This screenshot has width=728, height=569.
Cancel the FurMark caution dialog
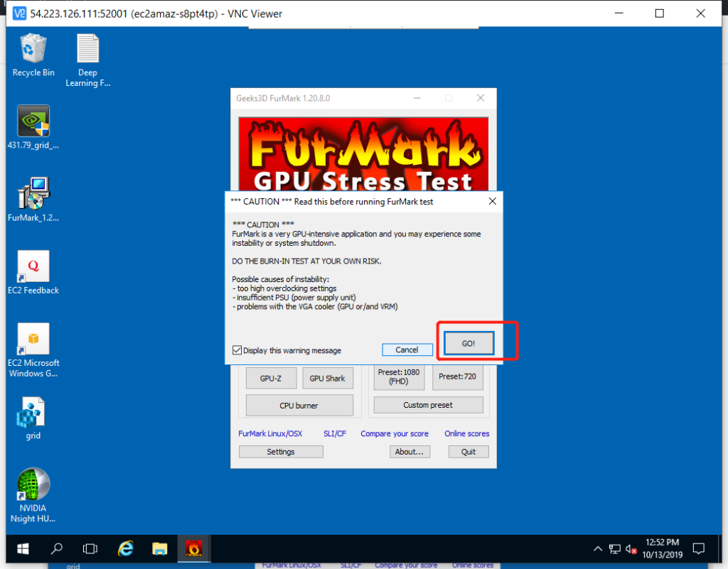407,349
